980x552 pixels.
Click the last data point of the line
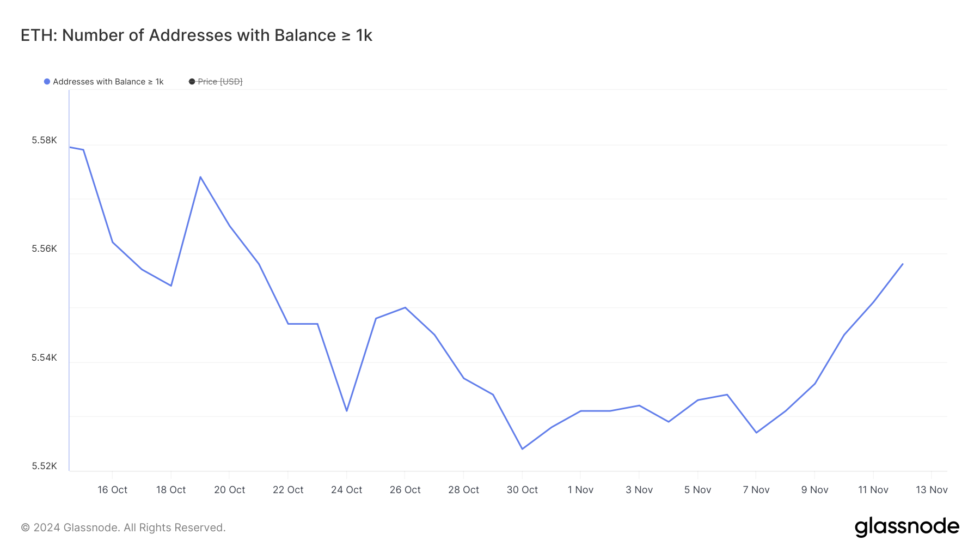903,264
